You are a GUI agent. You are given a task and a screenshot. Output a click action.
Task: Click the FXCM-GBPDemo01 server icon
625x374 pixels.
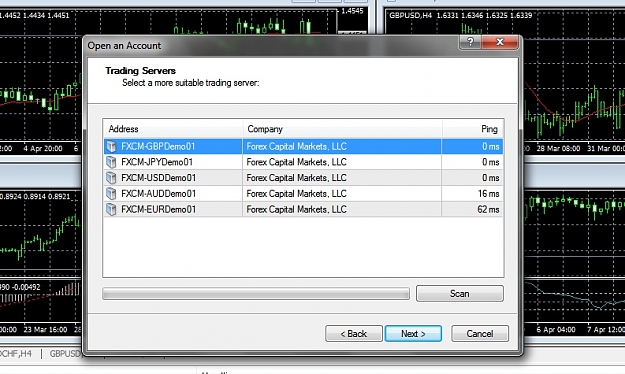(x=111, y=147)
